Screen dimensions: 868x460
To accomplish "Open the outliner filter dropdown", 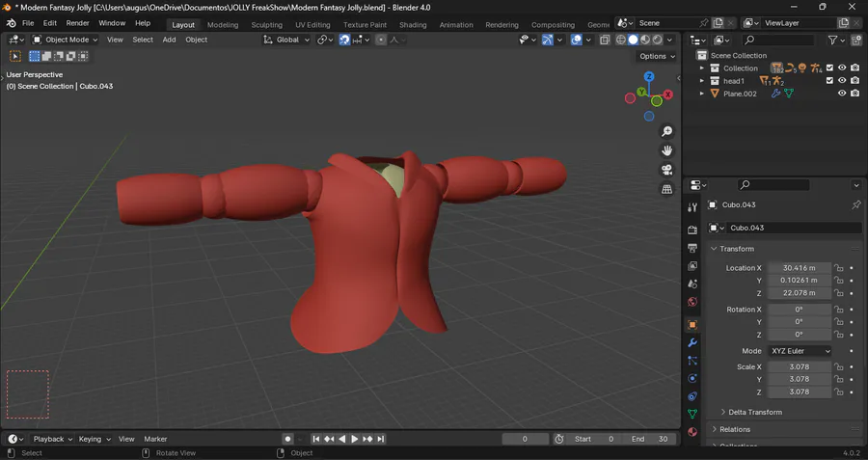I will click(835, 40).
